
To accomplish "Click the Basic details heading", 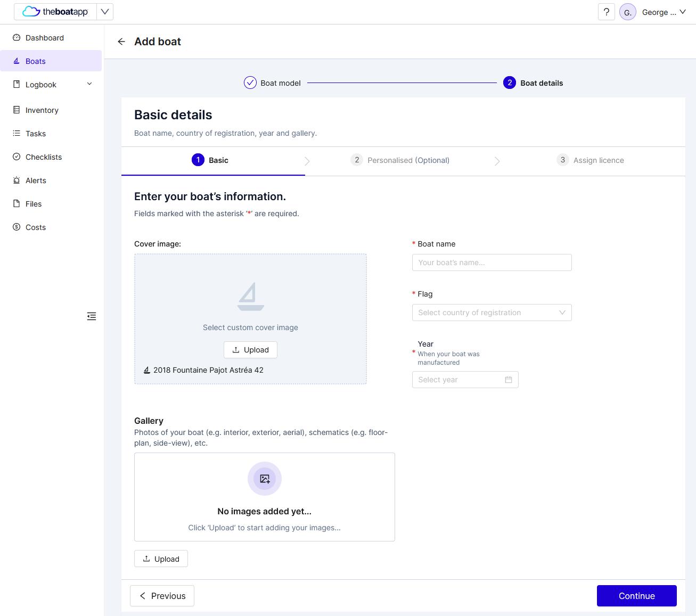I will coord(173,115).
